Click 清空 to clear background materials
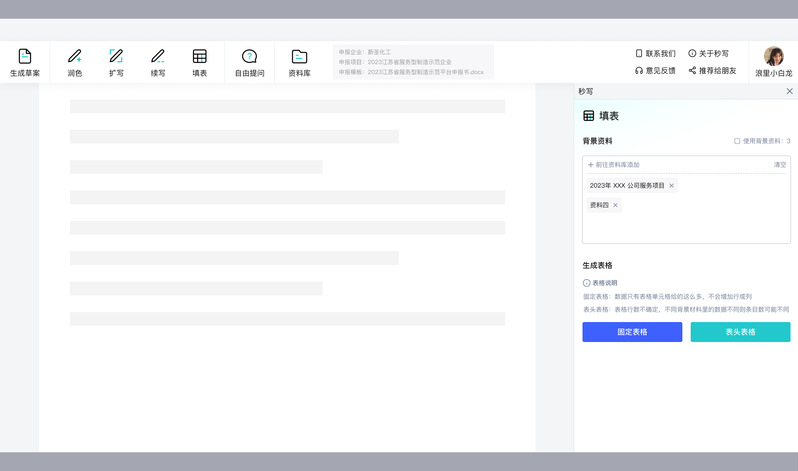798x471 pixels. (x=780, y=164)
